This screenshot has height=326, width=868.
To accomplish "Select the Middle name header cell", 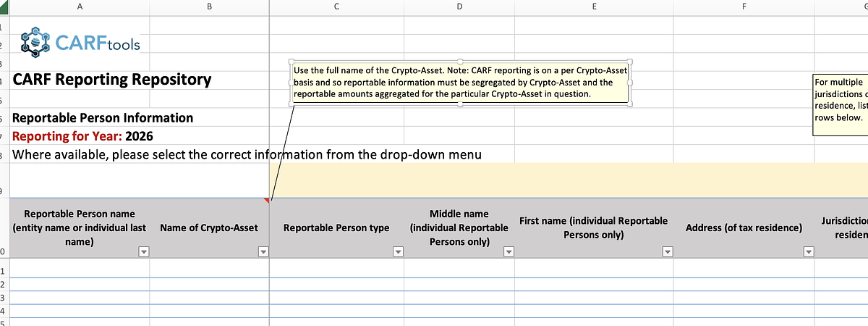I will coord(459,227).
